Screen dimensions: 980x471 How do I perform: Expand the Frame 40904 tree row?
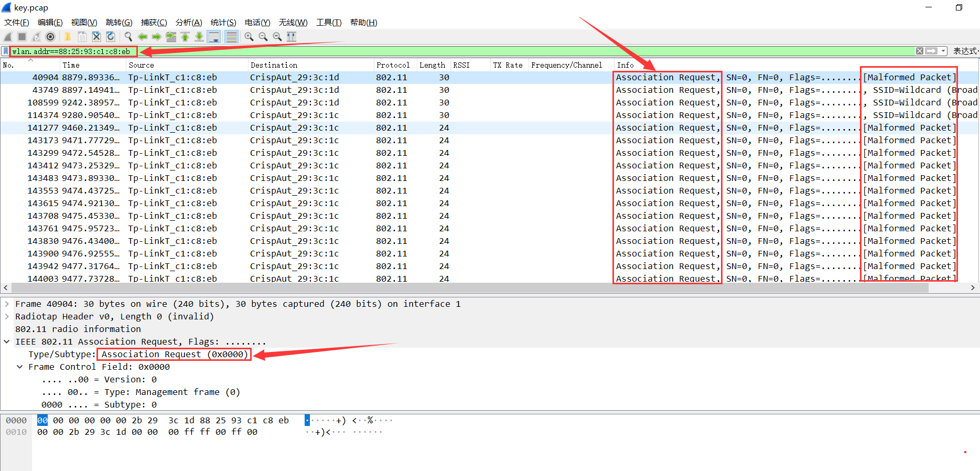(x=7, y=304)
